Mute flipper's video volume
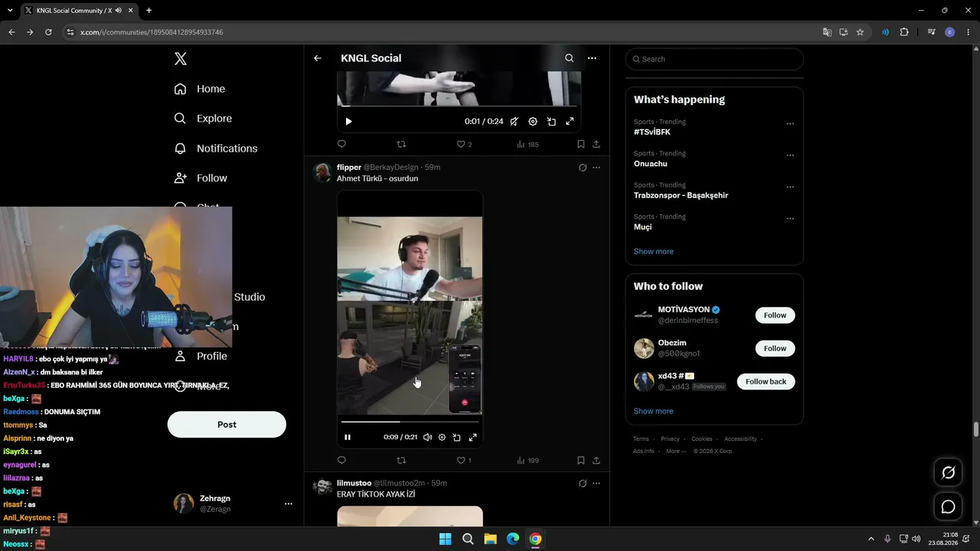The image size is (980, 551). click(x=427, y=438)
